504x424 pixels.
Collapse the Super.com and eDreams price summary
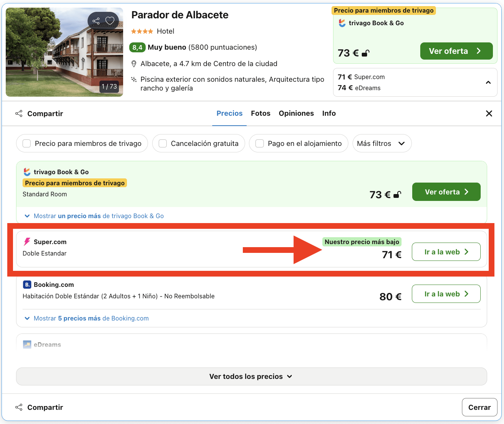coord(488,83)
